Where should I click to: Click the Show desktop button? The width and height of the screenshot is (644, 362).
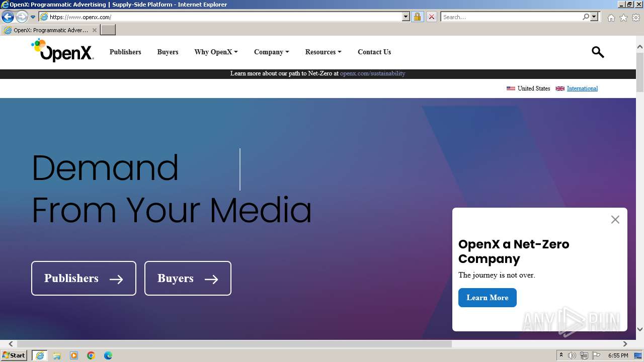pyautogui.click(x=638, y=355)
